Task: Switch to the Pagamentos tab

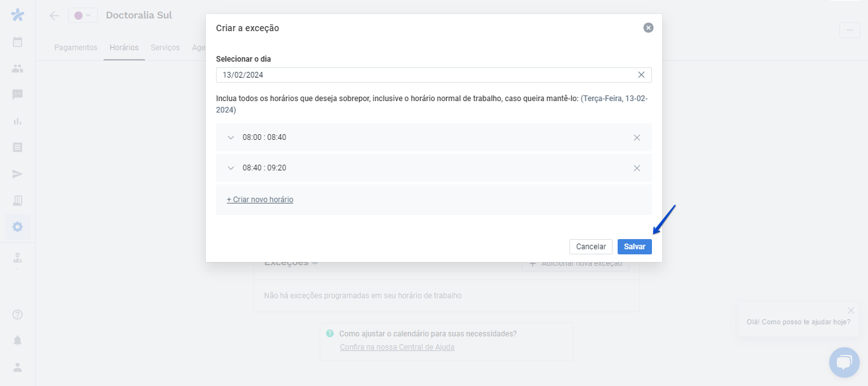Action: 76,48
